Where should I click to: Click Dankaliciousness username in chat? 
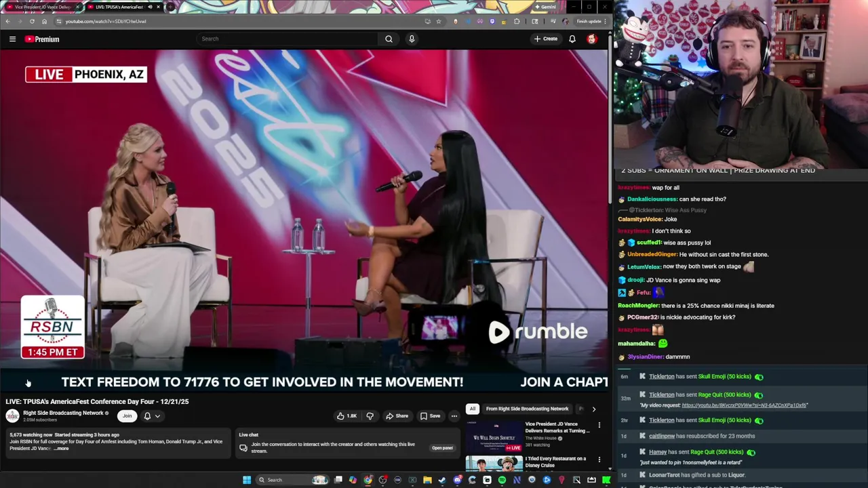coord(652,199)
